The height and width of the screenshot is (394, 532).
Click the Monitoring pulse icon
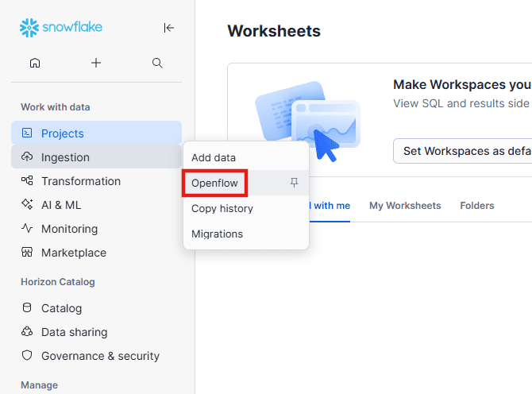[27, 228]
